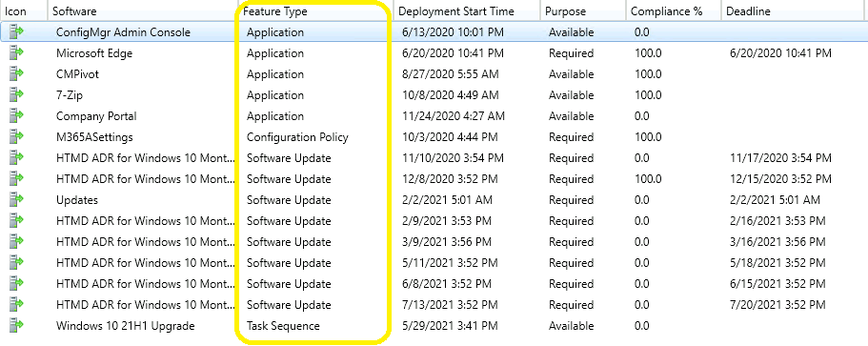Viewport: 868px width, 346px height.
Task: Click the Updates software name
Action: (77, 200)
